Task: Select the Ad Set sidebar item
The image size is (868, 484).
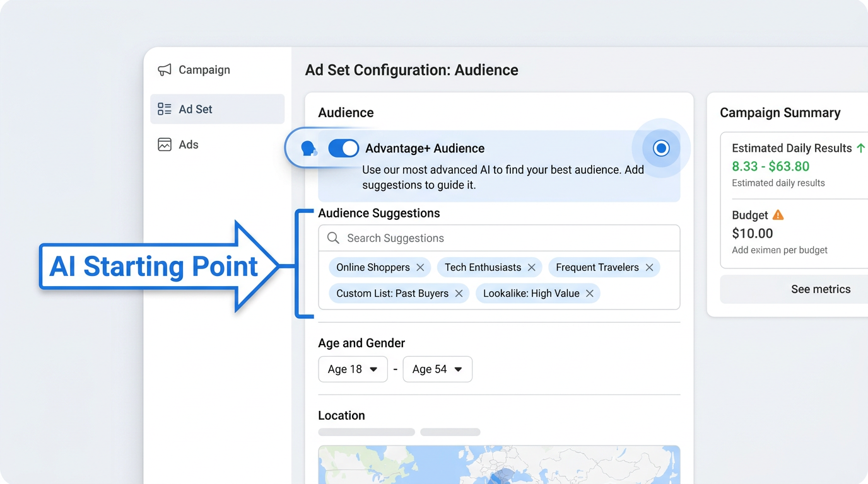Action: click(x=217, y=109)
